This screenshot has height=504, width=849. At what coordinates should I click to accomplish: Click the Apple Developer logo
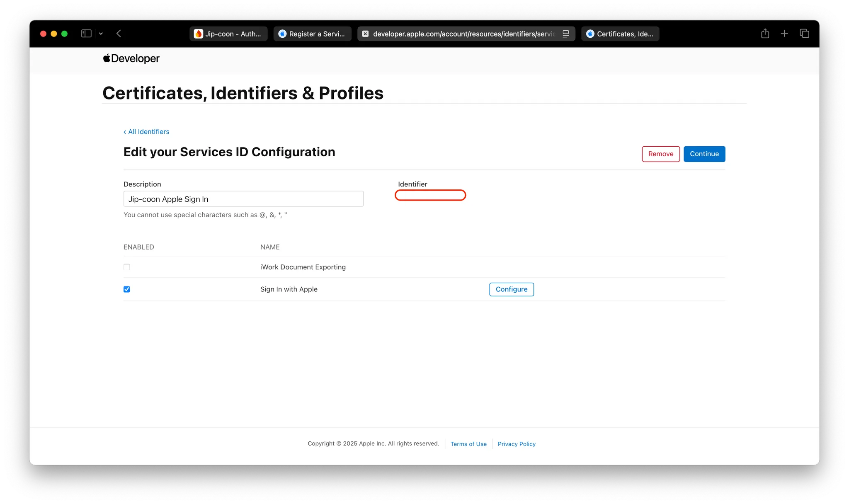(131, 58)
